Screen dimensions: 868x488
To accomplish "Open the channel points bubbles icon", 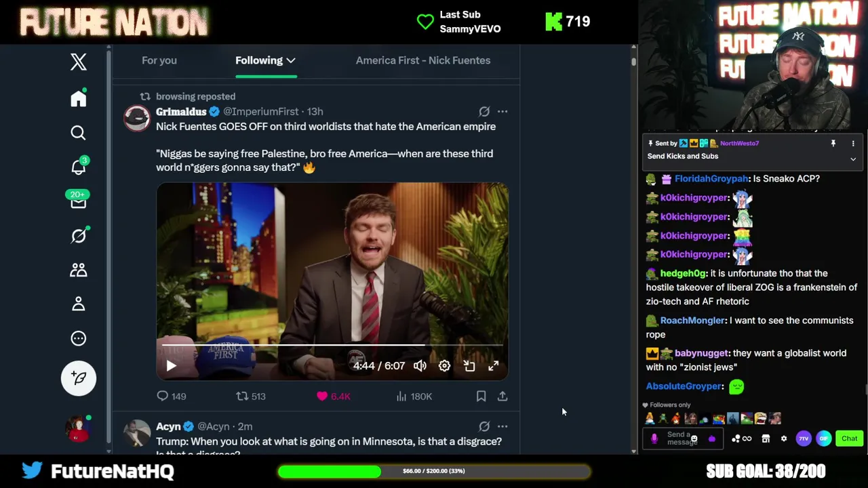I will pos(736,439).
